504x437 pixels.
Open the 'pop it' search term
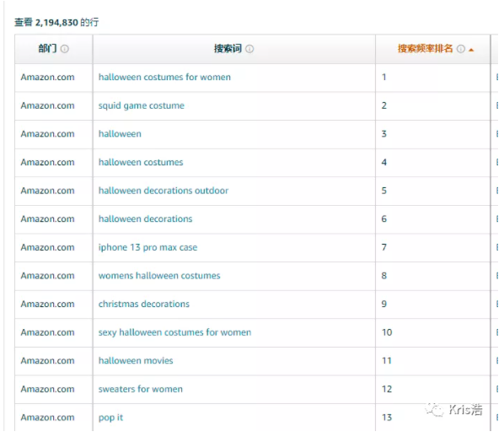(110, 418)
